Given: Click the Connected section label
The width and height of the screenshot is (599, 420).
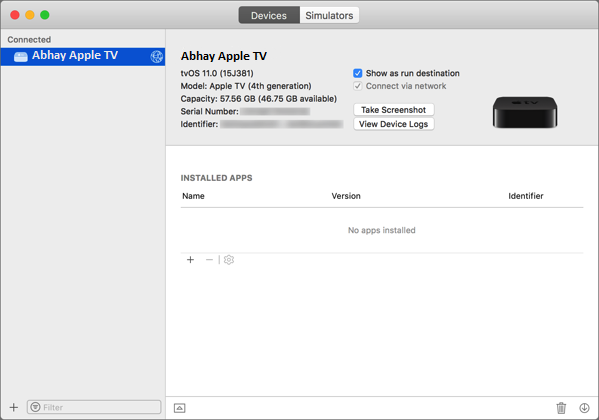Looking at the screenshot, I should (29, 40).
